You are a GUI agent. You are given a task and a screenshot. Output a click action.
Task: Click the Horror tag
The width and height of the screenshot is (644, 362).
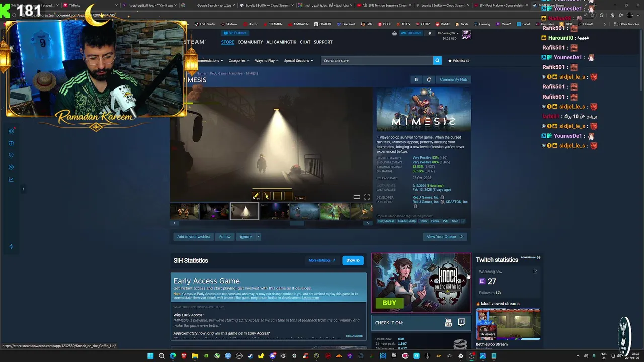click(x=423, y=221)
